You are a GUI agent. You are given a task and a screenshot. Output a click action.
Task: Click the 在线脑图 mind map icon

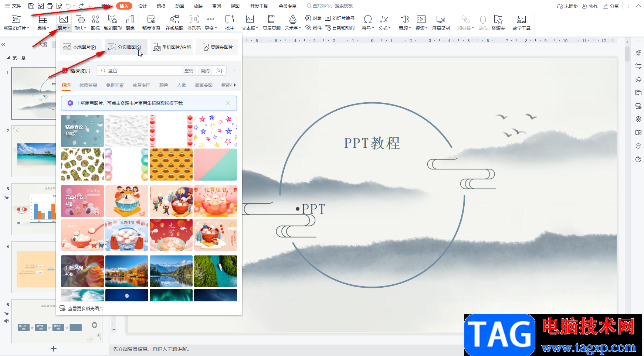click(174, 19)
